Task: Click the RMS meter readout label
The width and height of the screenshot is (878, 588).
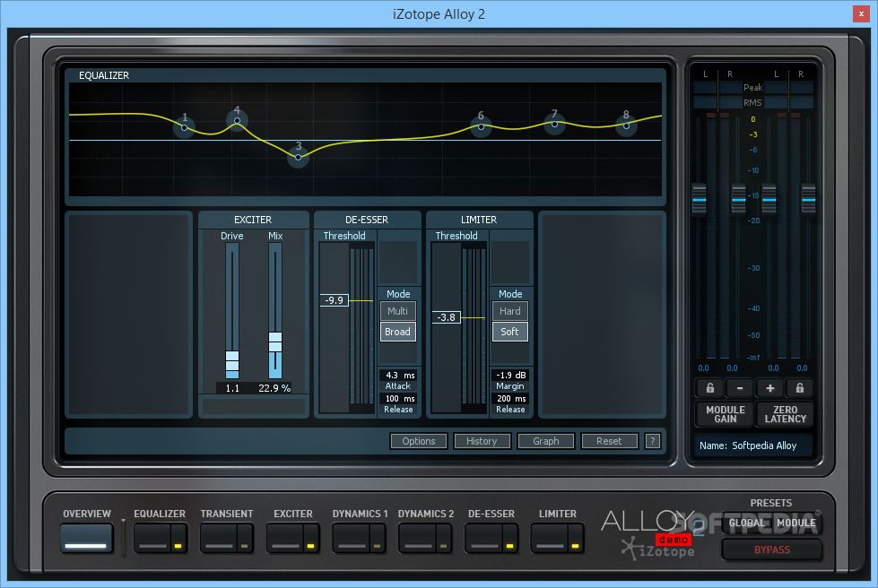Action: 752,102
